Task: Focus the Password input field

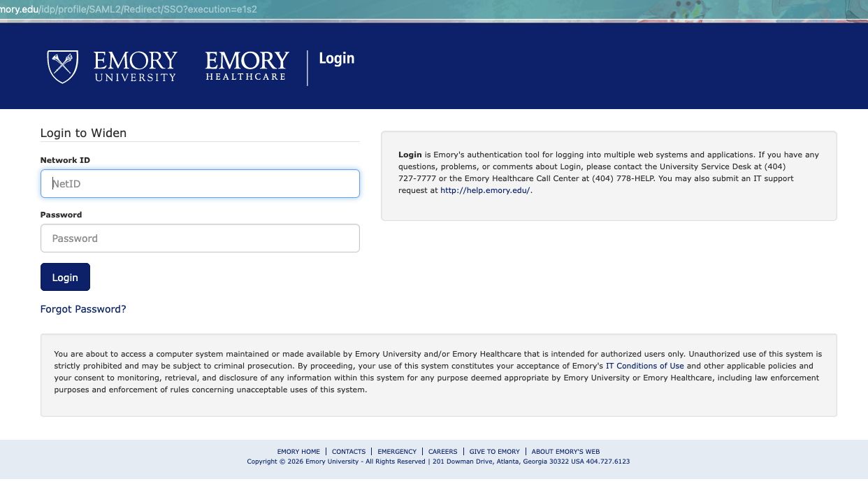Action: pyautogui.click(x=200, y=238)
